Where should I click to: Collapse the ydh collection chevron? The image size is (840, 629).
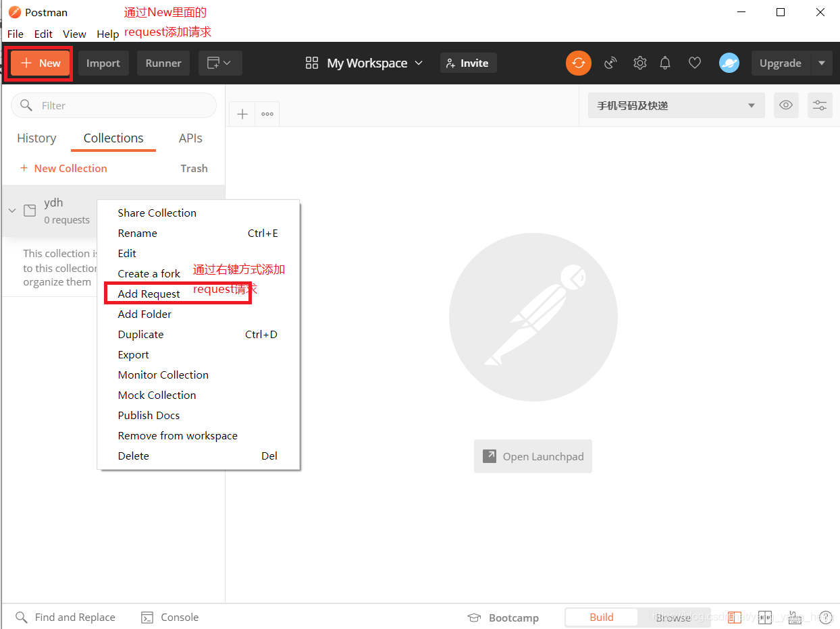point(11,211)
